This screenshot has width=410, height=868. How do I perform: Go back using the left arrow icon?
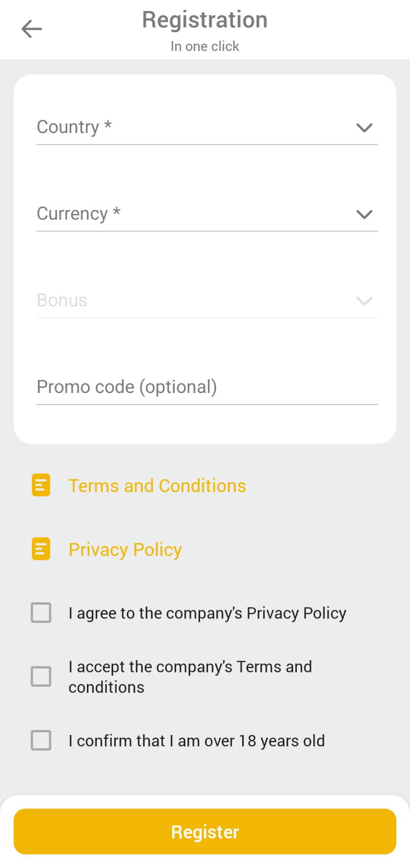[x=32, y=29]
